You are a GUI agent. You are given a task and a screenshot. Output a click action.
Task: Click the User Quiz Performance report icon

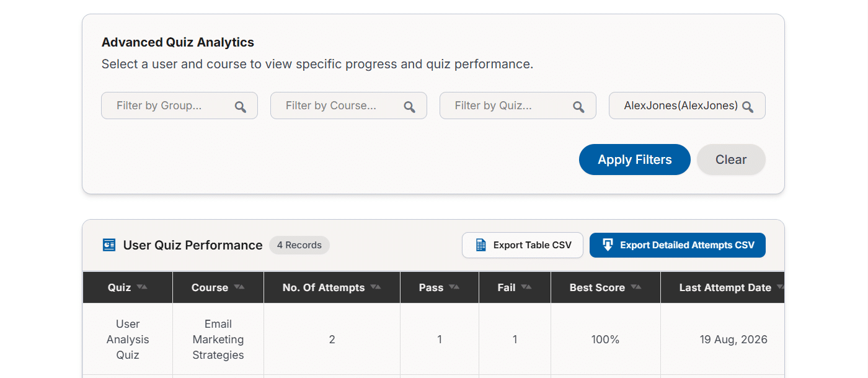[109, 245]
